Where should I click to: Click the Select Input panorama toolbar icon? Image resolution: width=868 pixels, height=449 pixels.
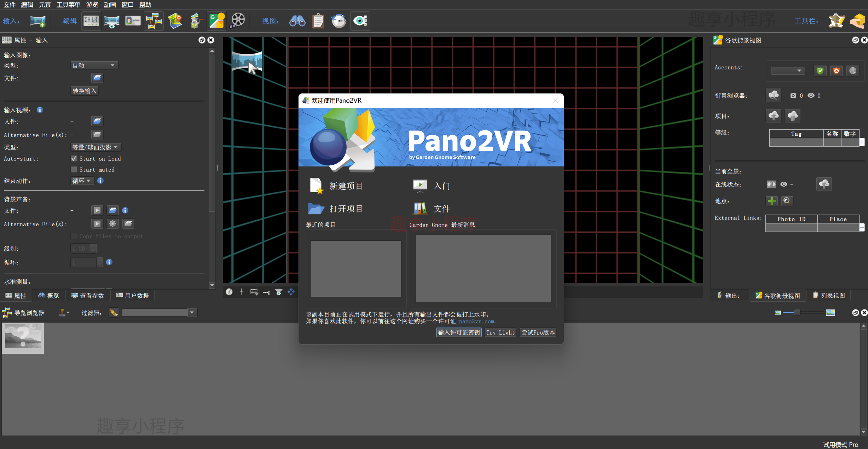[x=38, y=21]
